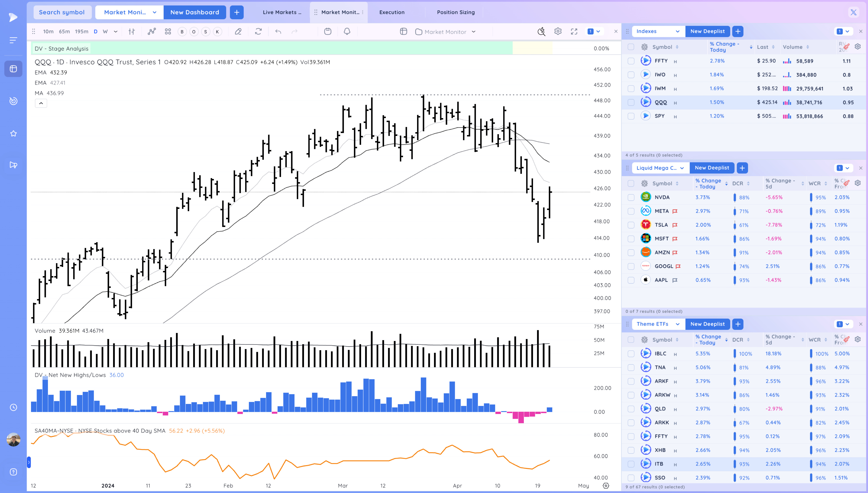Image resolution: width=868 pixels, height=493 pixels.
Task: Click the Deepvue logo icon
Action: point(13,17)
